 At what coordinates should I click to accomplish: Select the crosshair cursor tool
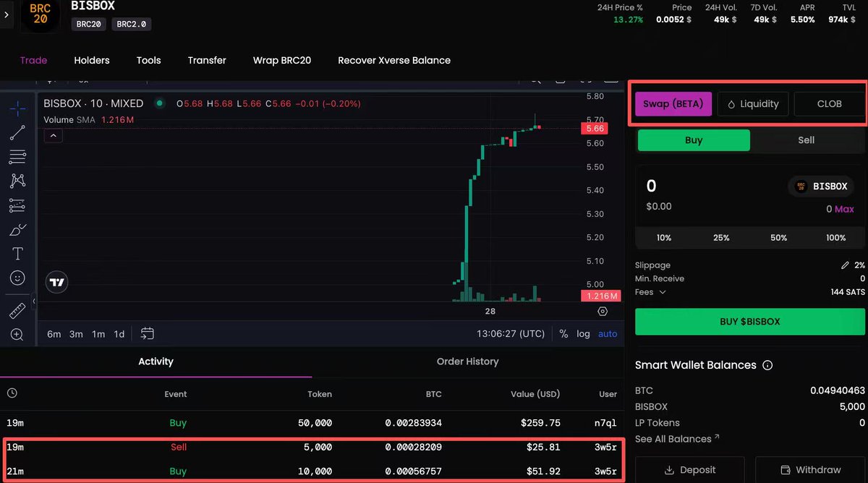(x=17, y=108)
